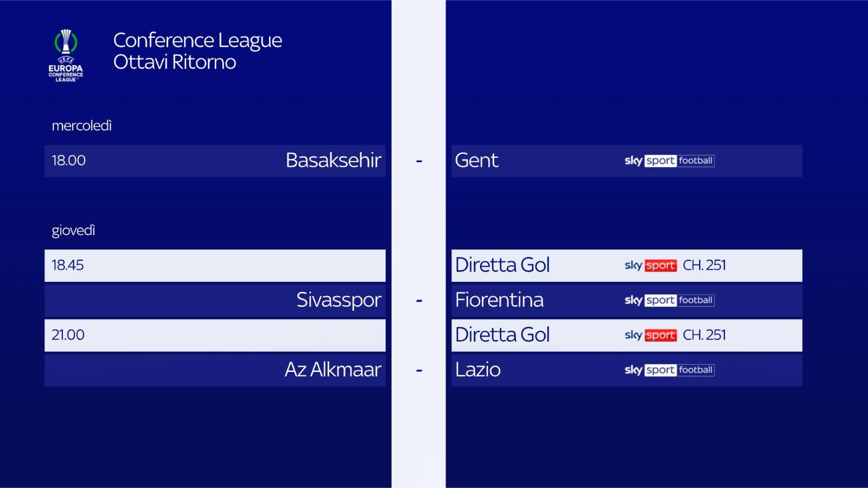Click the Ottavi Ritorno subtitle

click(x=175, y=62)
